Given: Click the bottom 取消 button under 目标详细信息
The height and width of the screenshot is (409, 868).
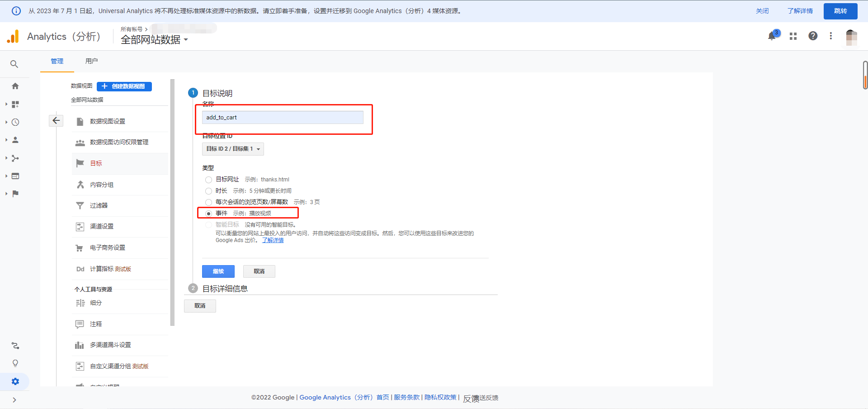Looking at the screenshot, I should [x=200, y=306].
